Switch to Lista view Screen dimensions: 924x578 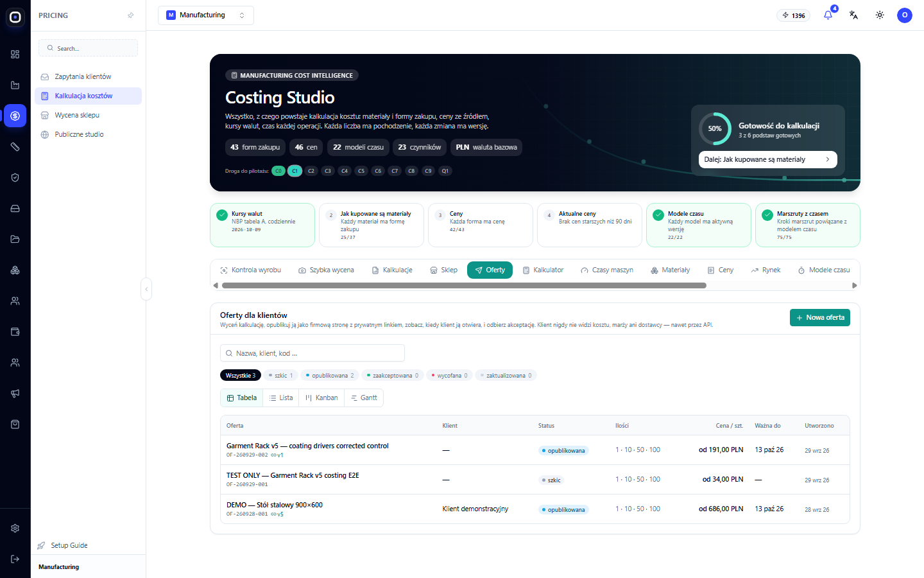point(281,398)
